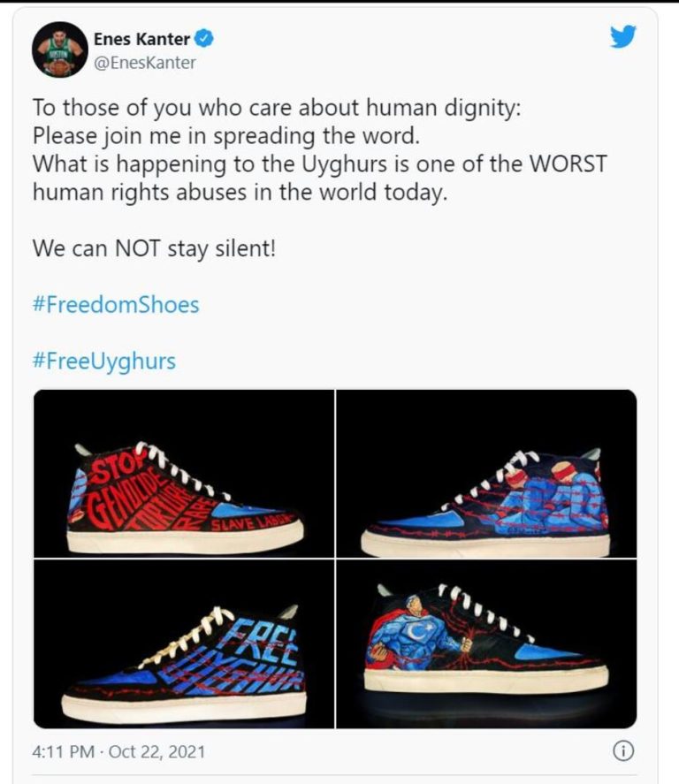This screenshot has height=784, width=679.
Task: Click the blue verified badge
Action: point(204,38)
